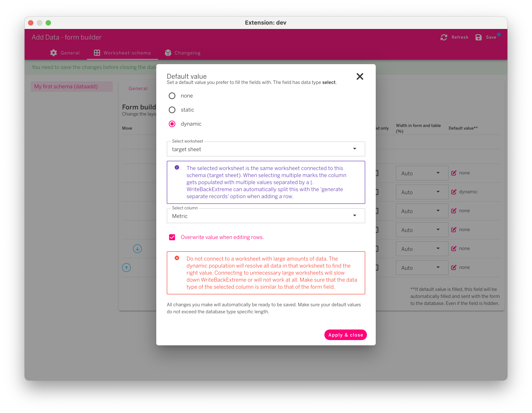Switch to the General settings tab

pos(65,53)
